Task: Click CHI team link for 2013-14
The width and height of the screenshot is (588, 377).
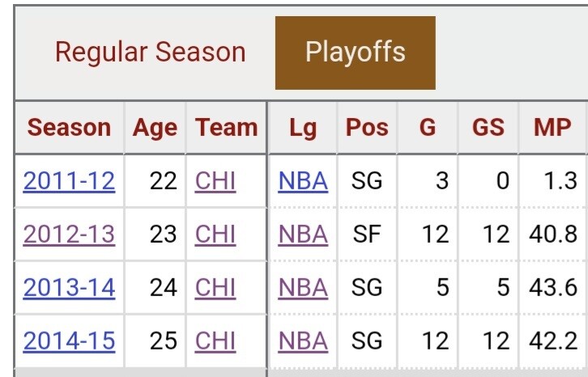Action: coord(215,287)
